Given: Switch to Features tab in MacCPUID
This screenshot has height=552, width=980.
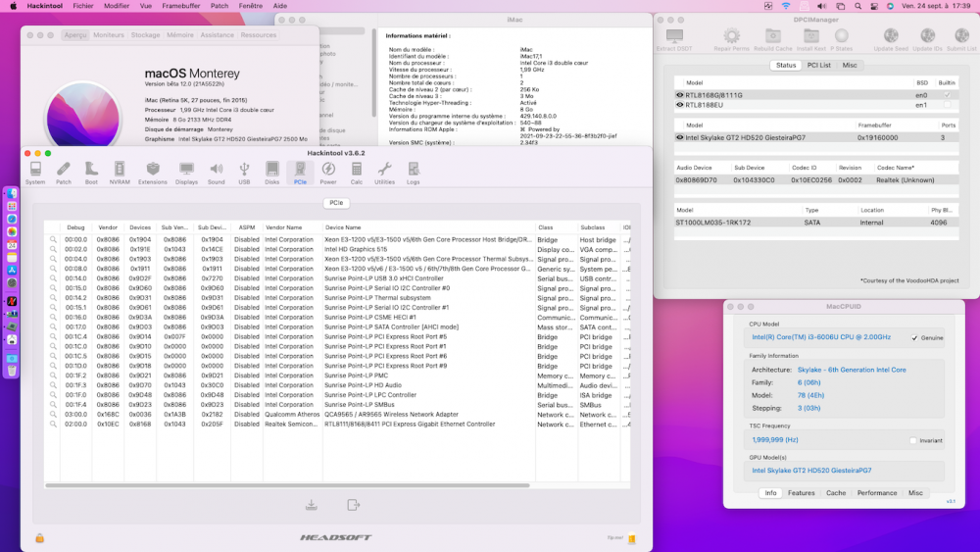Looking at the screenshot, I should tap(802, 493).
